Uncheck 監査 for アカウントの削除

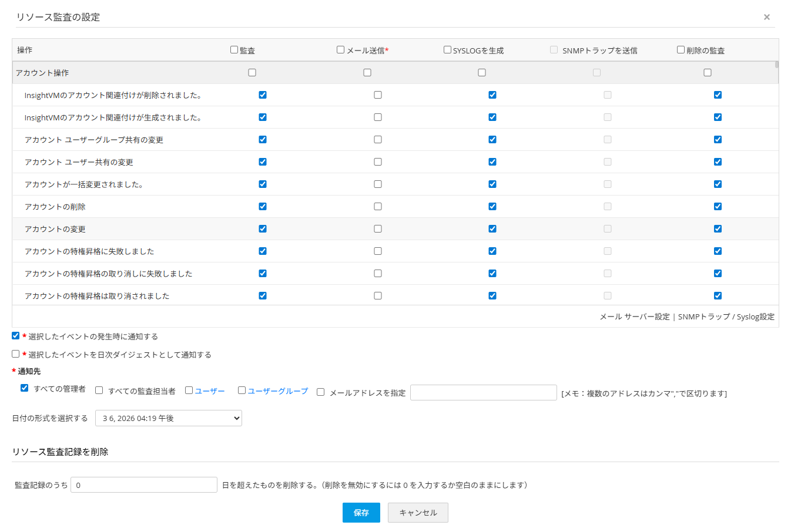pyautogui.click(x=263, y=207)
